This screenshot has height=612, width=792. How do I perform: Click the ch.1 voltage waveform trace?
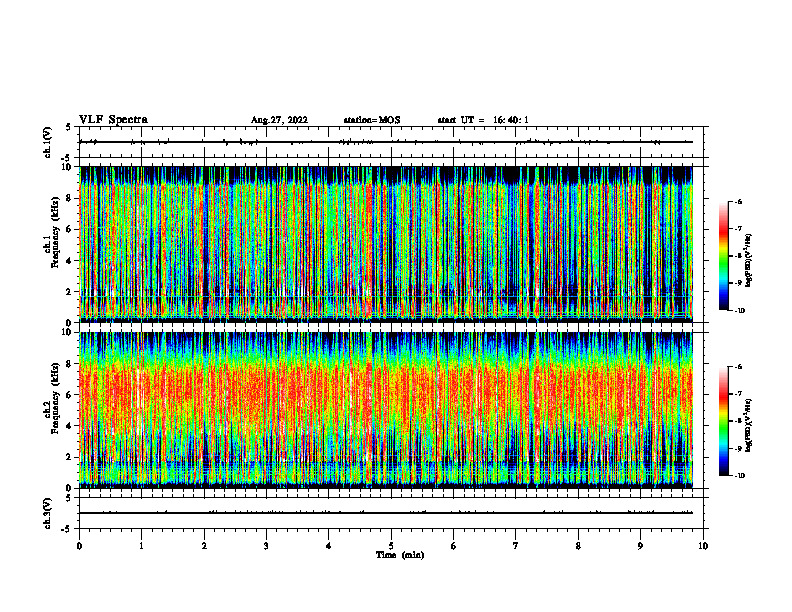pos(386,142)
